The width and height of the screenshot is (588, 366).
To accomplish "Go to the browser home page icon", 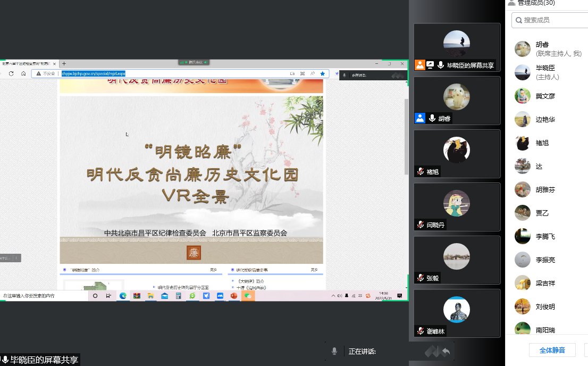I will point(23,73).
